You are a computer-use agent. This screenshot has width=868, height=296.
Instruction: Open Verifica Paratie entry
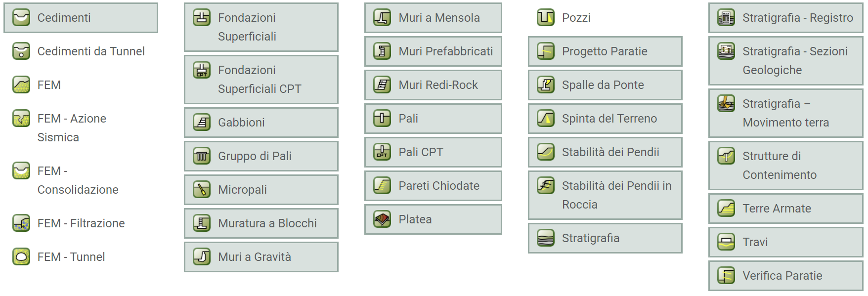click(786, 276)
